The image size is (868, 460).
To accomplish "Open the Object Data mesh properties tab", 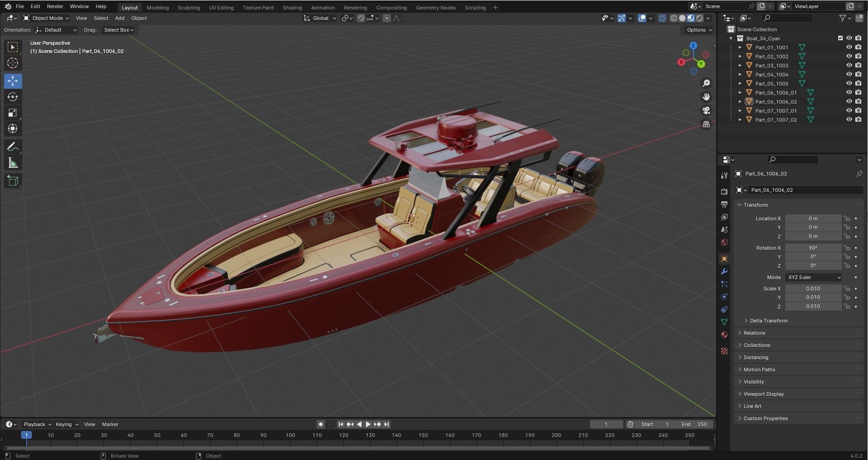I will [724, 322].
